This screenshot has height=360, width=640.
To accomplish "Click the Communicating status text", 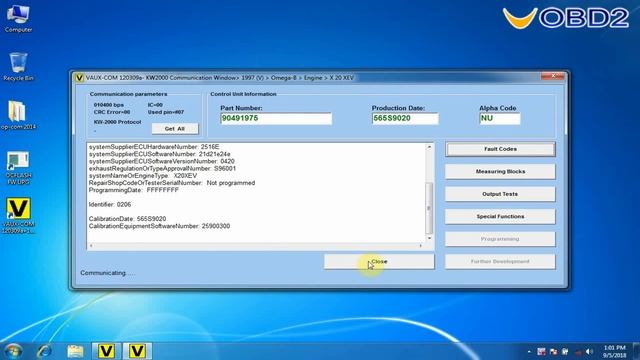I will pyautogui.click(x=107, y=273).
